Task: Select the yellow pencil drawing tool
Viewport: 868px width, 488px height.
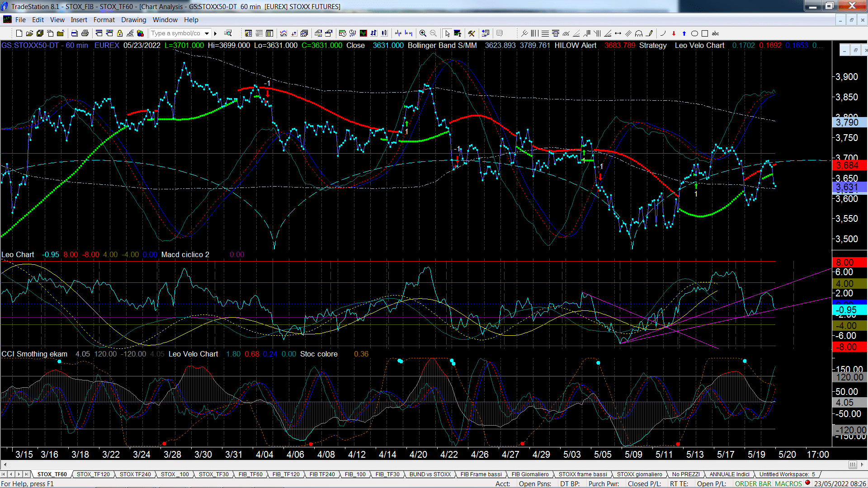Action: pyautogui.click(x=650, y=33)
